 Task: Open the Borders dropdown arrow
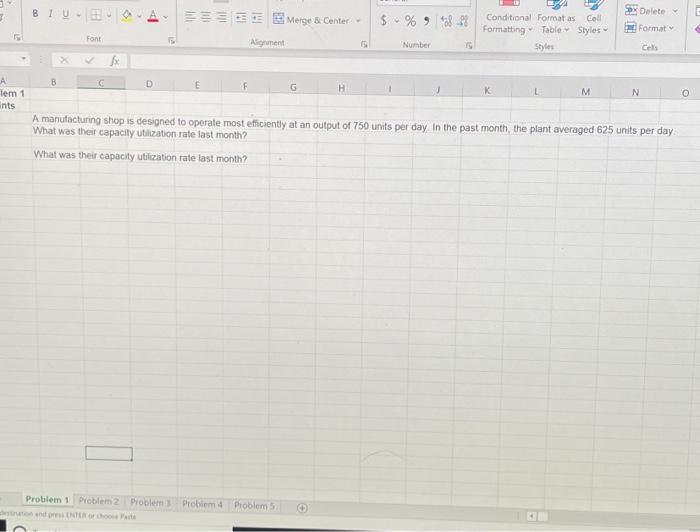(108, 16)
